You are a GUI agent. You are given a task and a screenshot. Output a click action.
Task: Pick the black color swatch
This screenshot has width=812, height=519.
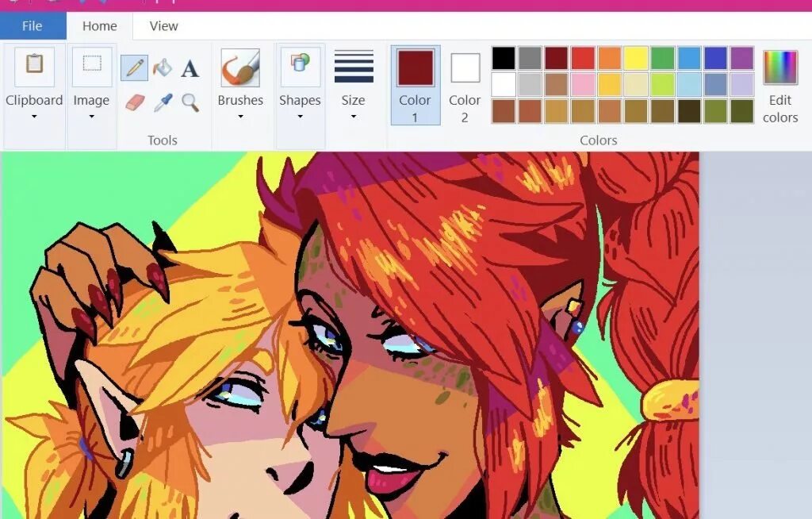pyautogui.click(x=504, y=58)
